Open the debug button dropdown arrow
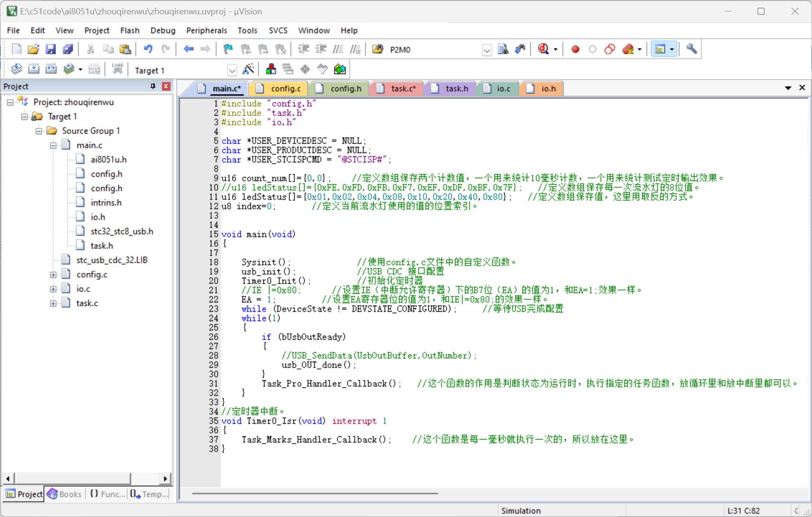812x517 pixels. (x=556, y=49)
